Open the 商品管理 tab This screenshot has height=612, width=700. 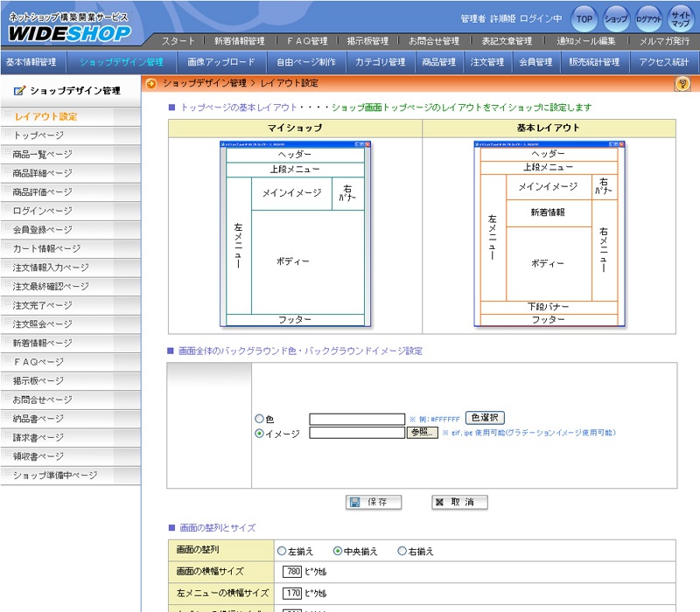[x=438, y=62]
